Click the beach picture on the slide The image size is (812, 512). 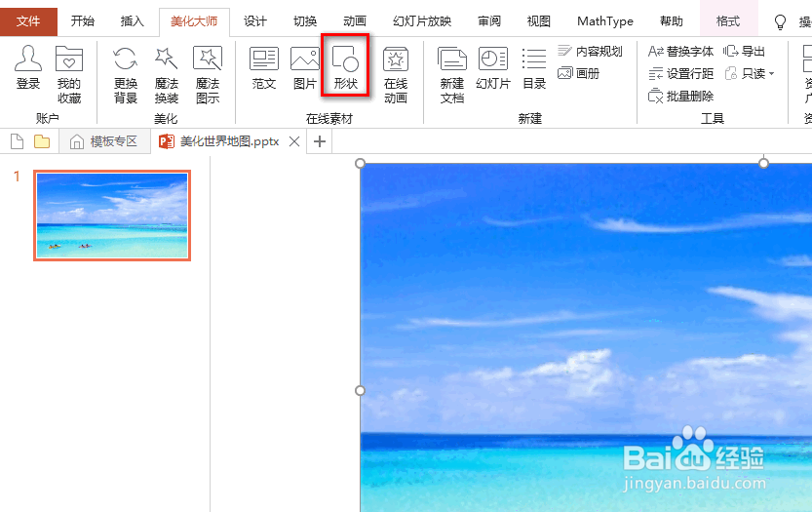[x=586, y=337]
